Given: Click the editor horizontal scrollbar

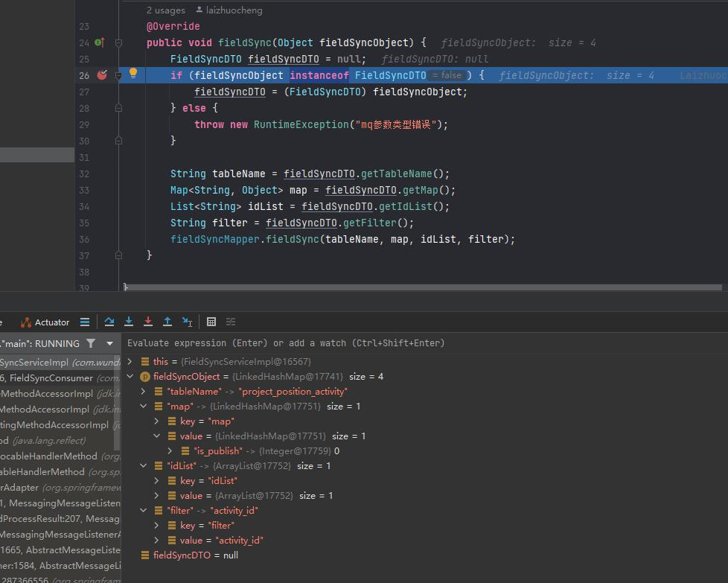Looking at the screenshot, I should click(x=423, y=287).
